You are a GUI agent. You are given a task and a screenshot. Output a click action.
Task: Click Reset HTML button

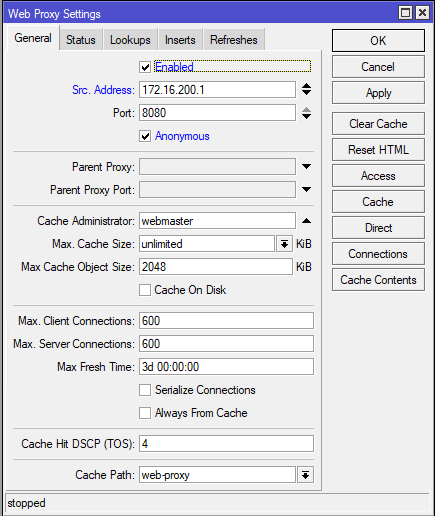378,150
